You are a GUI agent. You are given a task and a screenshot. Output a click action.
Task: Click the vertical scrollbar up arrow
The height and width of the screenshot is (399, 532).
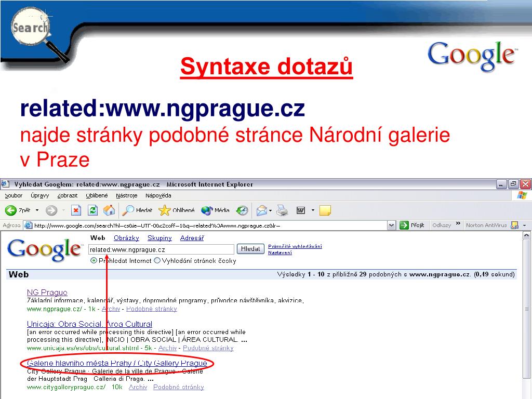[526, 235]
